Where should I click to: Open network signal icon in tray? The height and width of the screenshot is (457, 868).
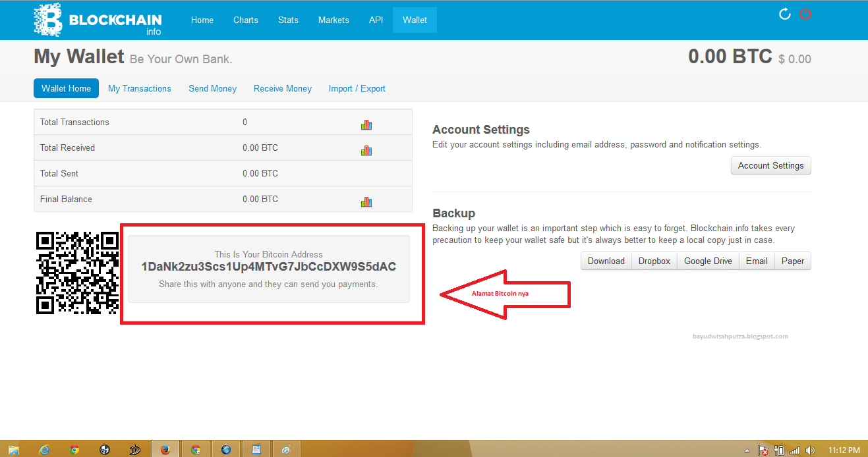[x=795, y=450]
